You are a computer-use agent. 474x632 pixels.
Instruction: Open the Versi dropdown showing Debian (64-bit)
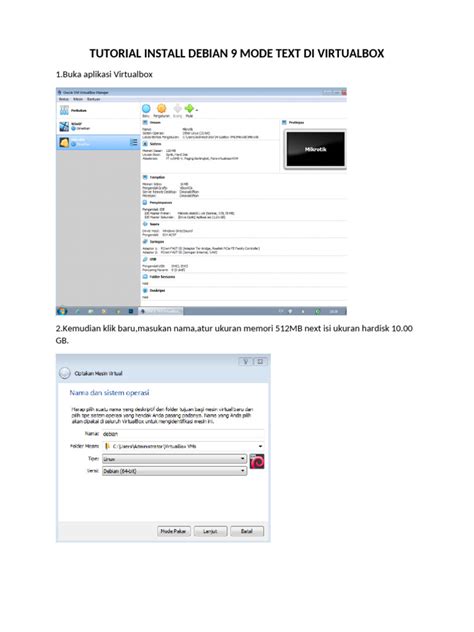174,471
